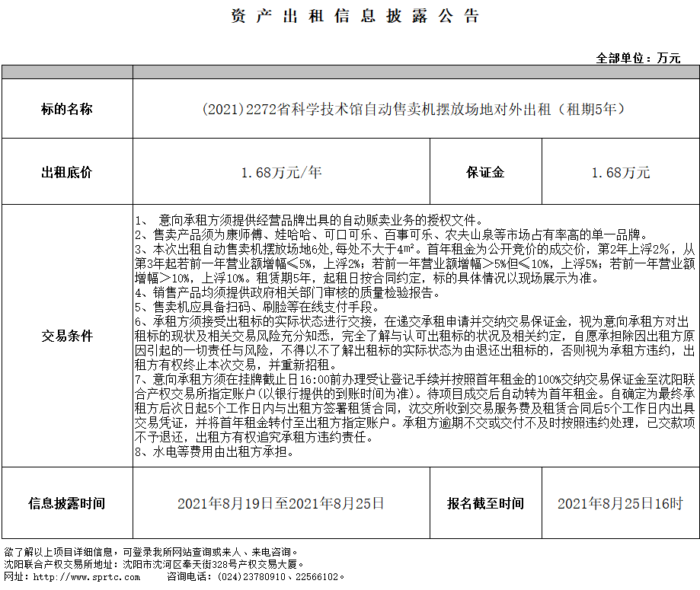Click the date range 2021年8月19日至2021年8月25日
700x590 pixels.
pos(281,503)
